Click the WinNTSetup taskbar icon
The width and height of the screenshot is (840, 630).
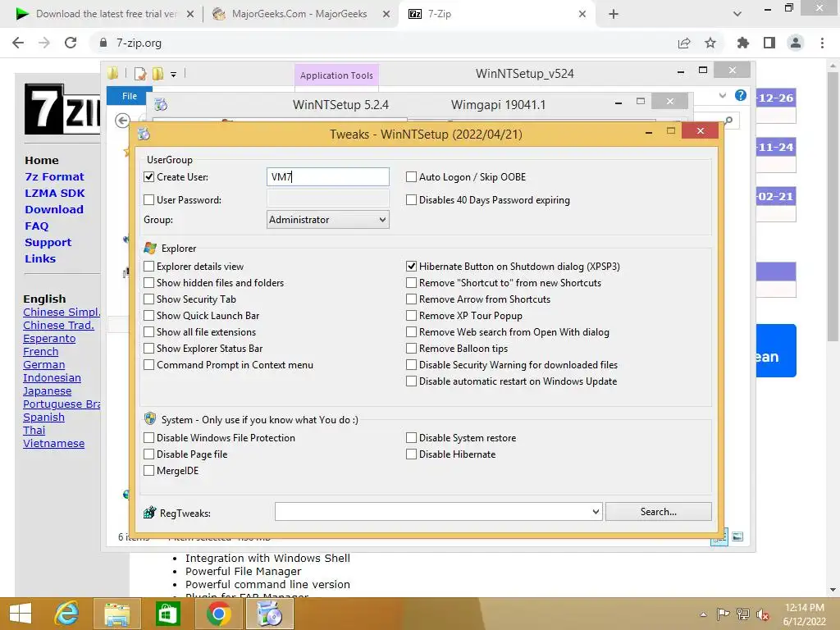269,614
